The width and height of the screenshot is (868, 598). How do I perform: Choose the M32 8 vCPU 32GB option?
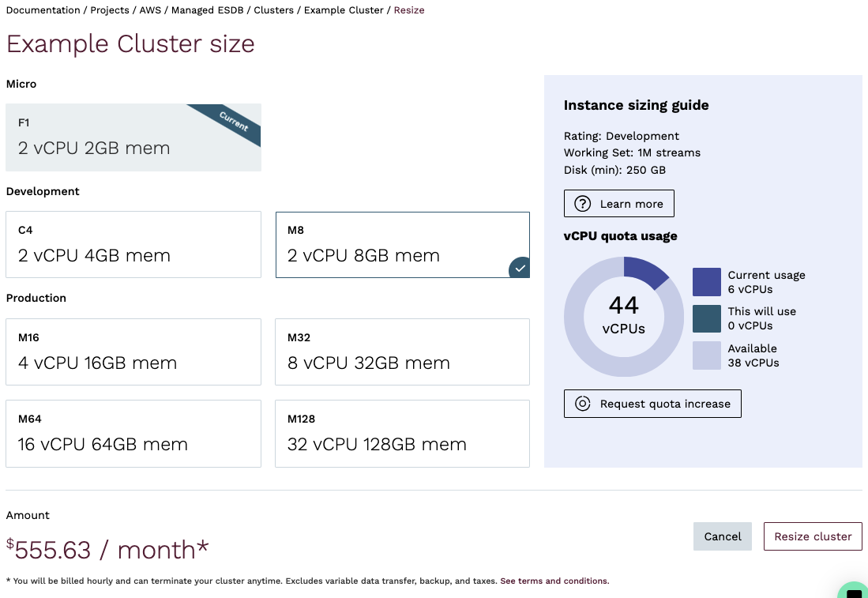coord(402,352)
